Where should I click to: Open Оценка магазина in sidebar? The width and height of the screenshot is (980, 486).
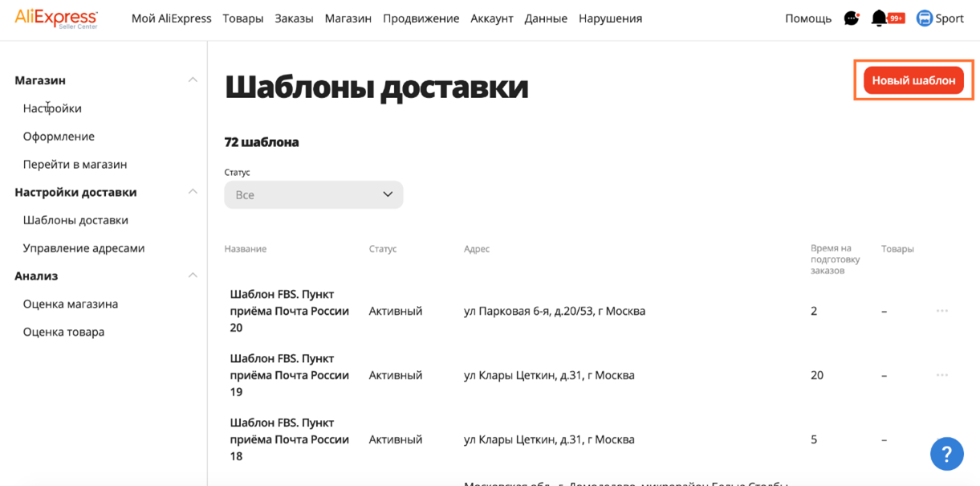pyautogui.click(x=71, y=304)
